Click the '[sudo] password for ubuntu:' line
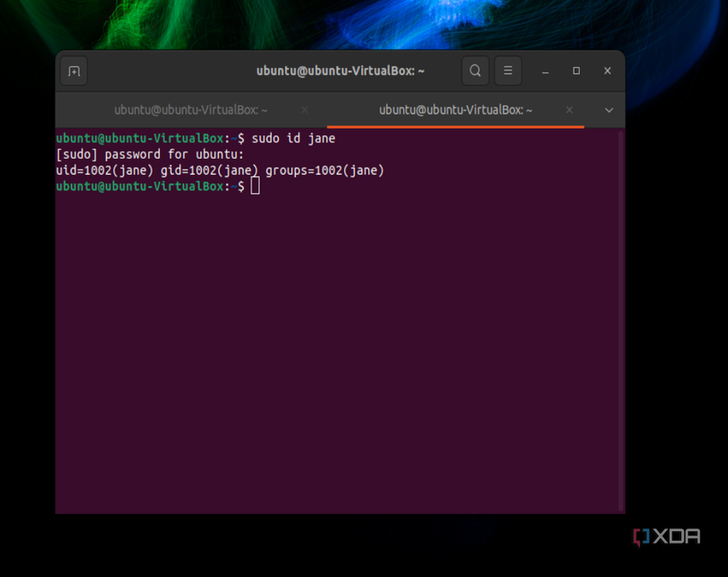The width and height of the screenshot is (728, 577). [x=149, y=154]
